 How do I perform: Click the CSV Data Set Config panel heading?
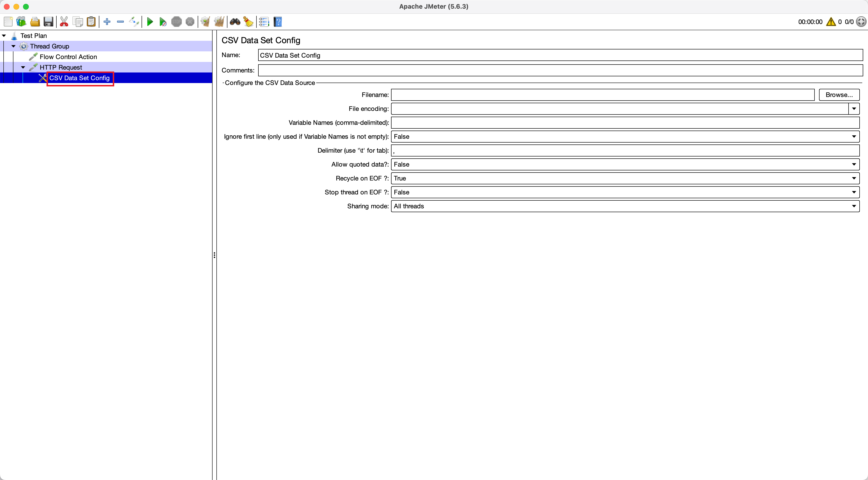pyautogui.click(x=261, y=41)
